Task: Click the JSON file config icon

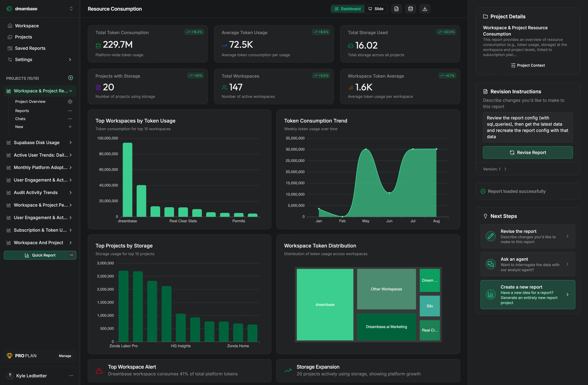Action: coord(396,9)
